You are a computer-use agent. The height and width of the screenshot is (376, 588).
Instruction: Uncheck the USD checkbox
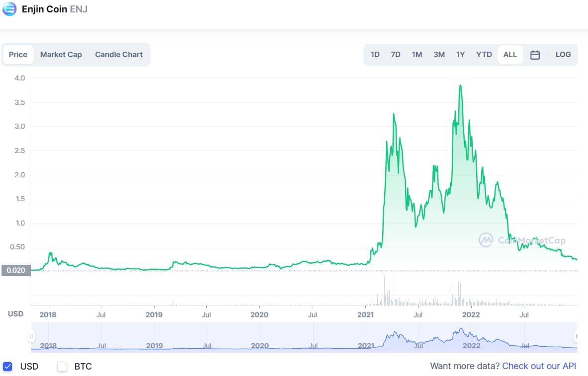[8, 367]
